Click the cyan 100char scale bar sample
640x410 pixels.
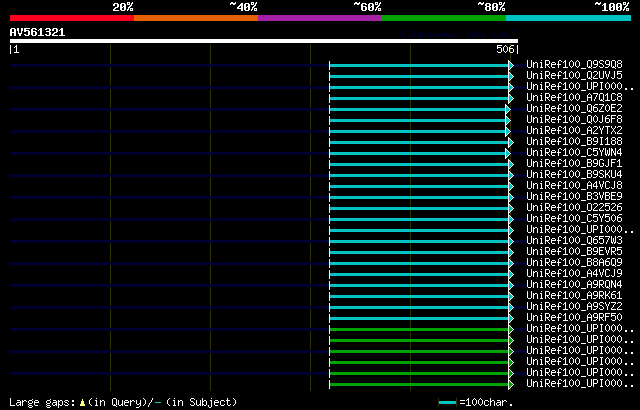[x=447, y=403]
